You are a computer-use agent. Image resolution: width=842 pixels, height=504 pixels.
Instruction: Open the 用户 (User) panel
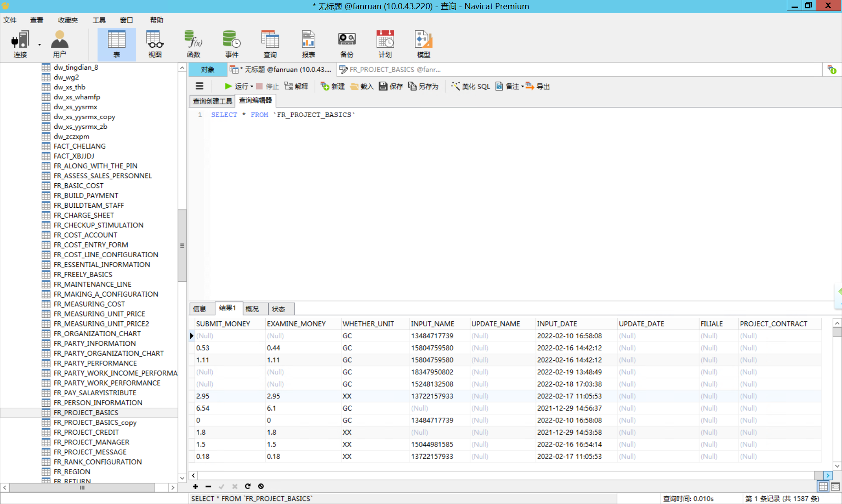point(60,44)
